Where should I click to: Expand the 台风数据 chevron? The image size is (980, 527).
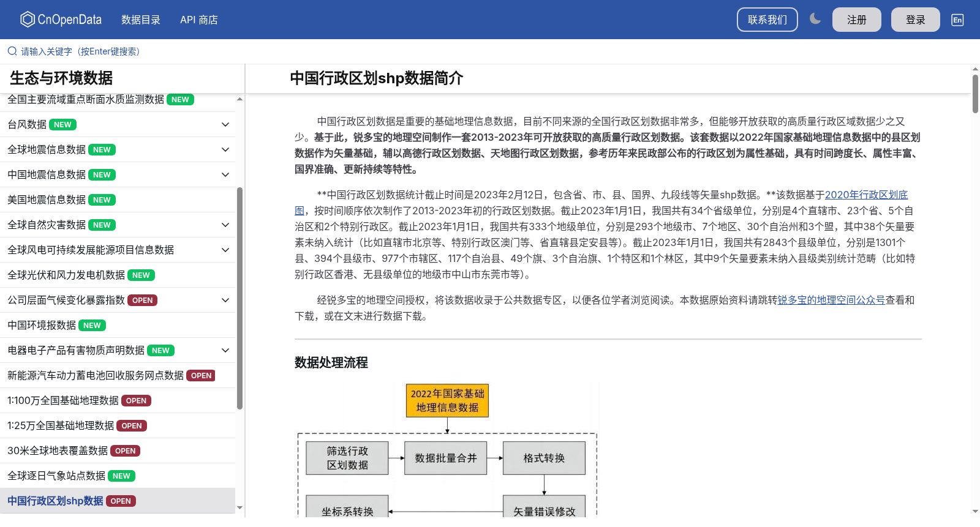(x=225, y=125)
